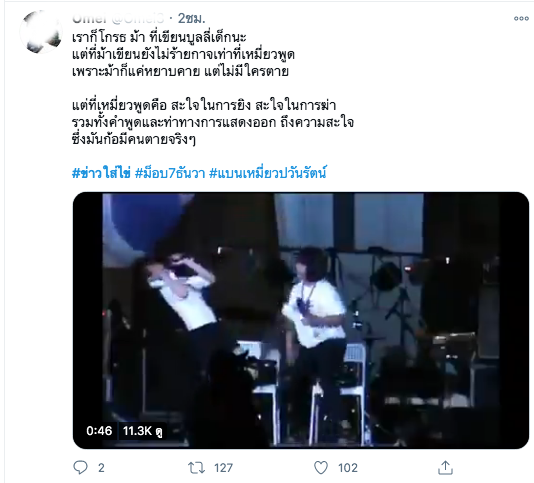
Task: Open the #แบนเหมี่ยวปวันรัตน์ hashtag
Action: point(268,173)
